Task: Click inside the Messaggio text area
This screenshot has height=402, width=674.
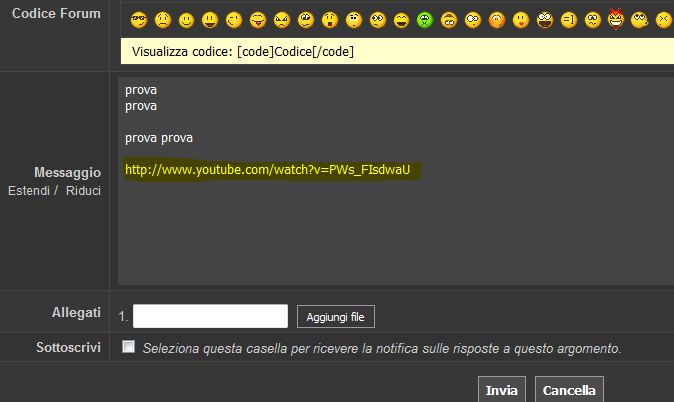Action: 395,181
